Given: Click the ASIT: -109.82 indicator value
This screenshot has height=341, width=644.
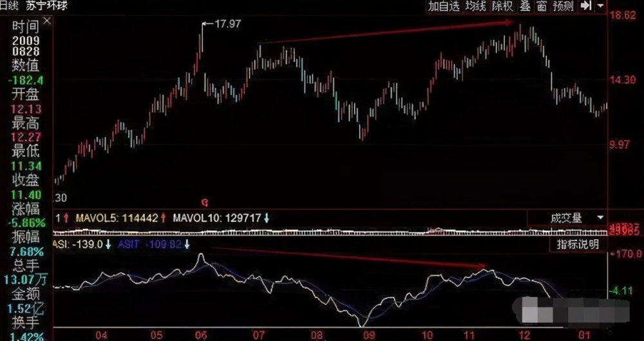Looking at the screenshot, I should (150, 244).
